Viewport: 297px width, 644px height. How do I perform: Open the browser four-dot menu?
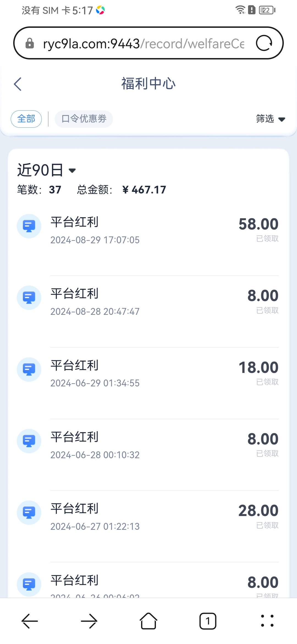tap(267, 621)
